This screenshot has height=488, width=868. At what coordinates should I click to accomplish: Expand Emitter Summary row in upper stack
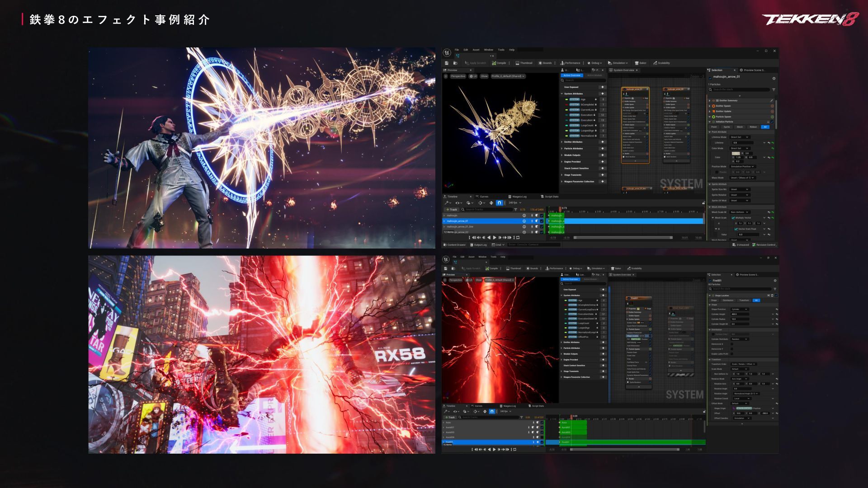point(710,101)
